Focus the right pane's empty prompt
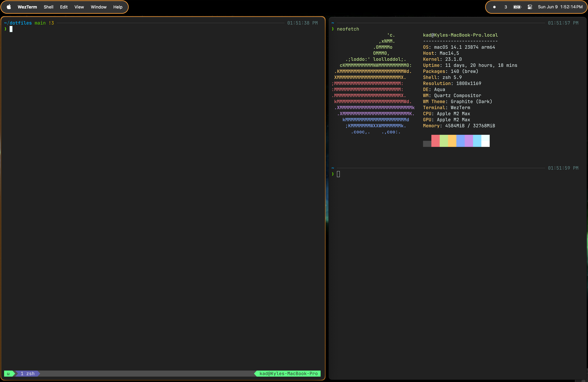 pos(338,174)
